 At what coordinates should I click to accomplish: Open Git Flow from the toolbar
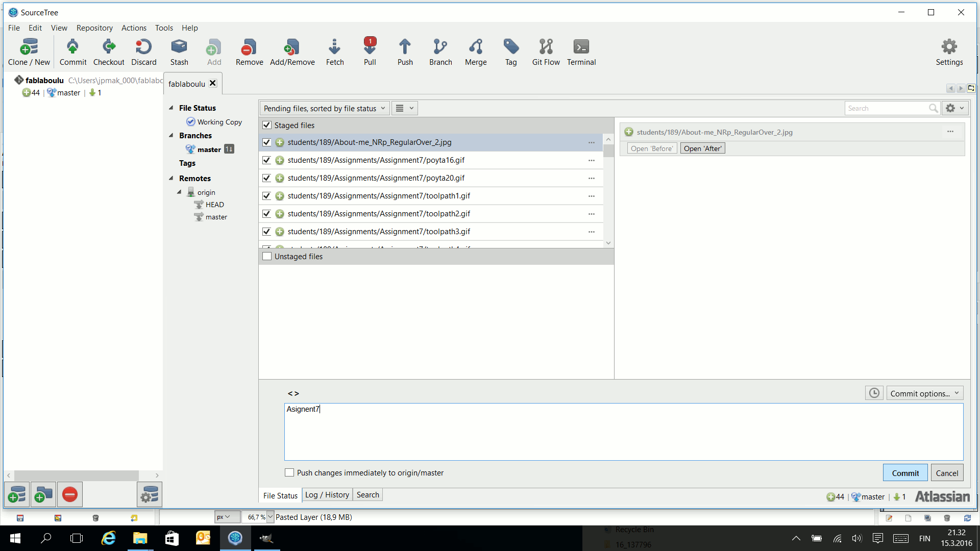(546, 52)
